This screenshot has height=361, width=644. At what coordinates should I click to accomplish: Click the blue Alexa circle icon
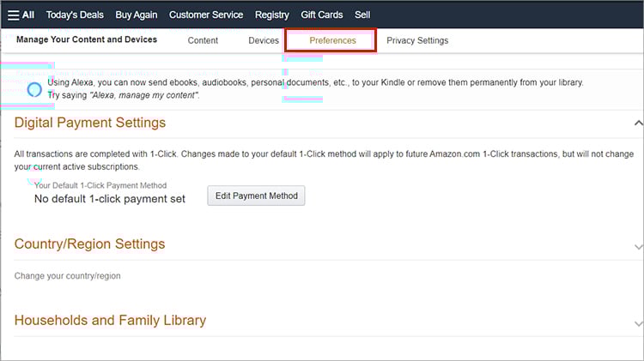click(34, 89)
